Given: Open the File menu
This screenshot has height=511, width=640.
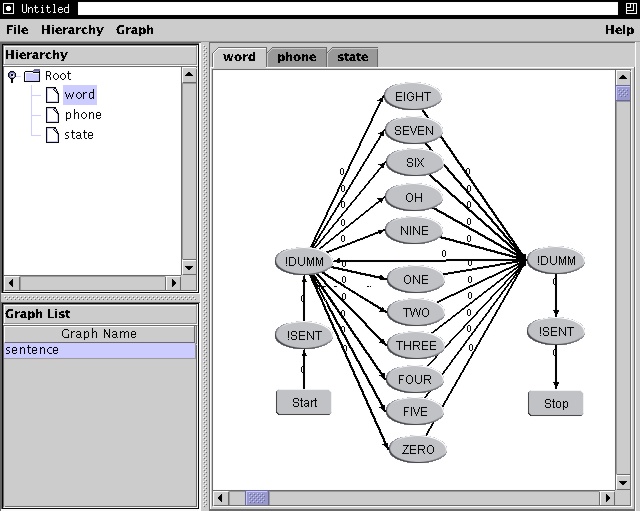Looking at the screenshot, I should point(17,30).
